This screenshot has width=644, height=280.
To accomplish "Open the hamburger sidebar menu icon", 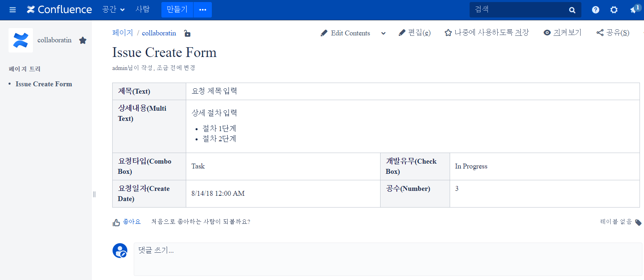I will point(13,10).
